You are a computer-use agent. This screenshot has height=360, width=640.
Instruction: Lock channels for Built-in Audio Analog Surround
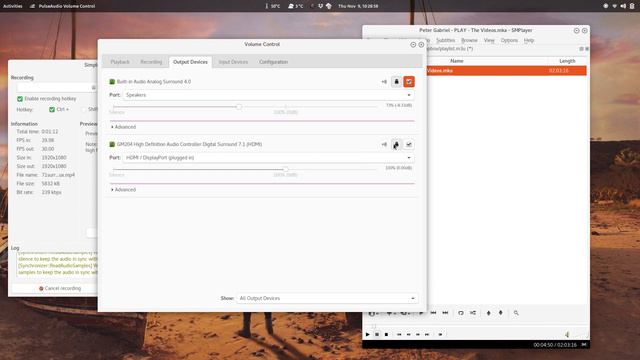(x=396, y=82)
